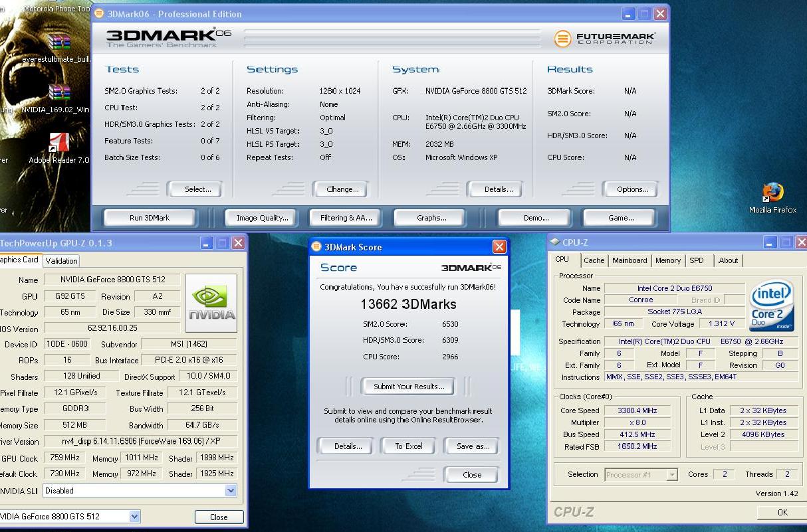Click the BIOS Version field 62.92.16.00.25
The image size is (807, 532).
(x=112, y=328)
